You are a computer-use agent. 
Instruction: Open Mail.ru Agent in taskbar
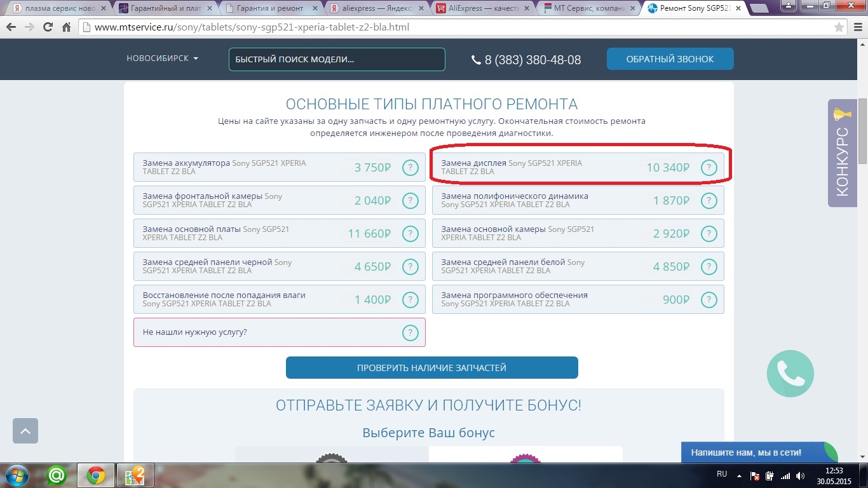point(57,475)
